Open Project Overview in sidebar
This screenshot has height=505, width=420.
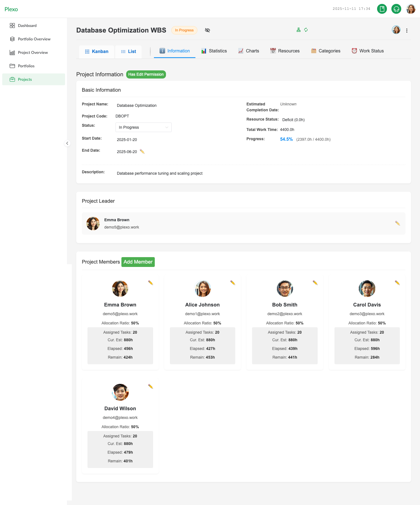[34, 52]
